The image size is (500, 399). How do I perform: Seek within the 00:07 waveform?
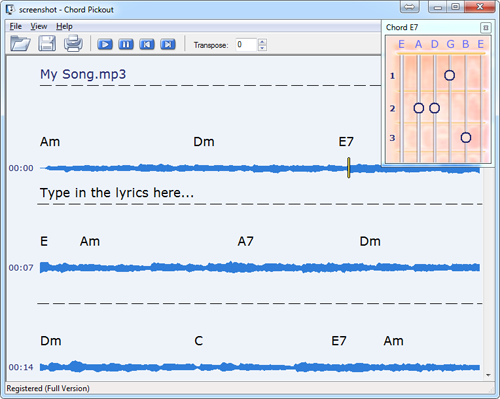click(260, 267)
